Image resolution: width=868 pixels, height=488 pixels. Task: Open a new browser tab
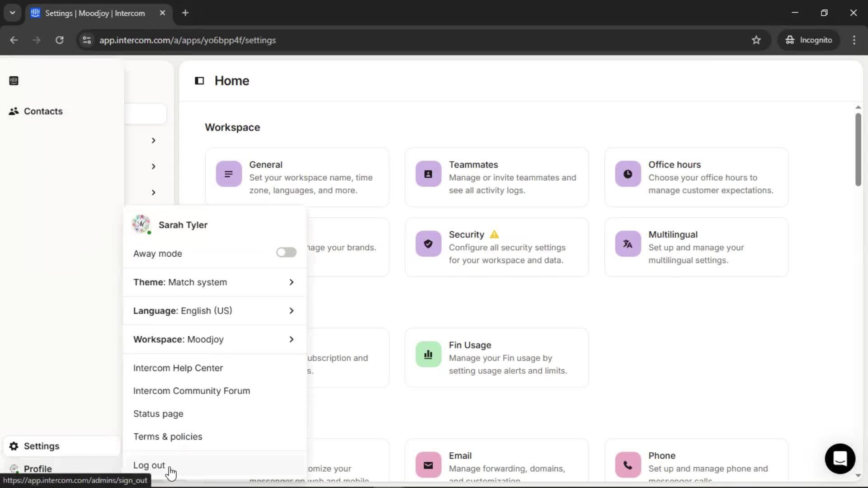pos(185,13)
